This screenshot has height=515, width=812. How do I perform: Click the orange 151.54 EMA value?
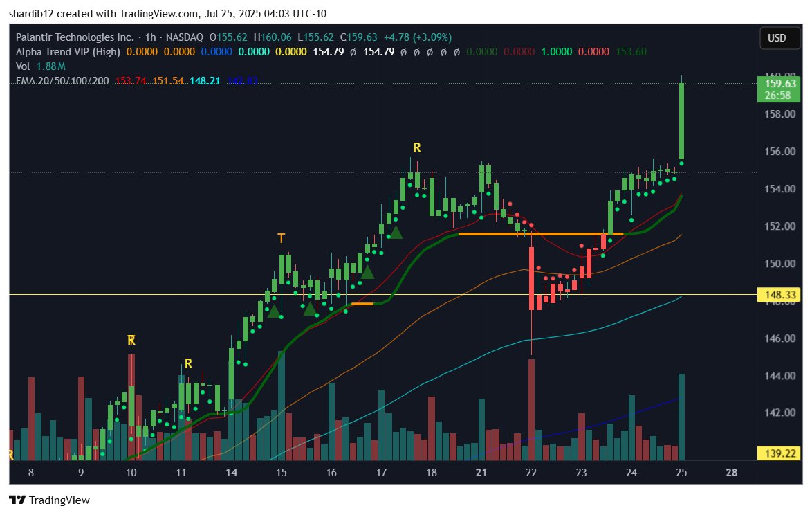pos(168,81)
